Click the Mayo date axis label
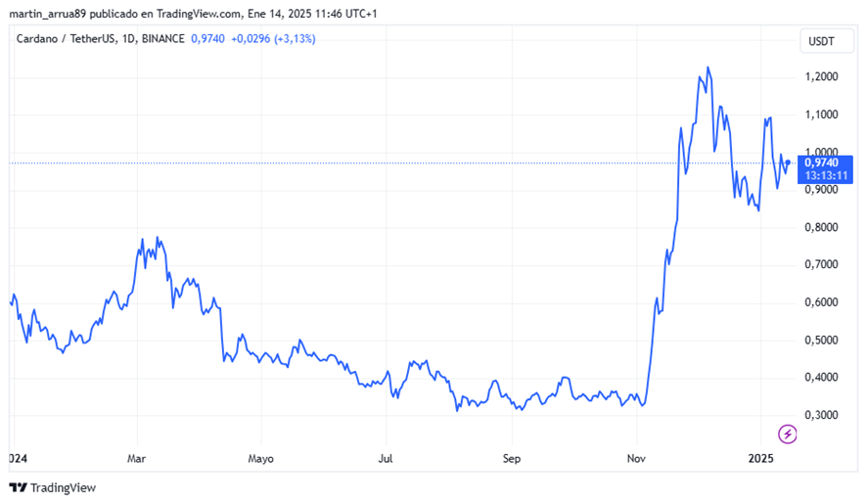Viewport: 867px width, 504px height. (x=261, y=459)
